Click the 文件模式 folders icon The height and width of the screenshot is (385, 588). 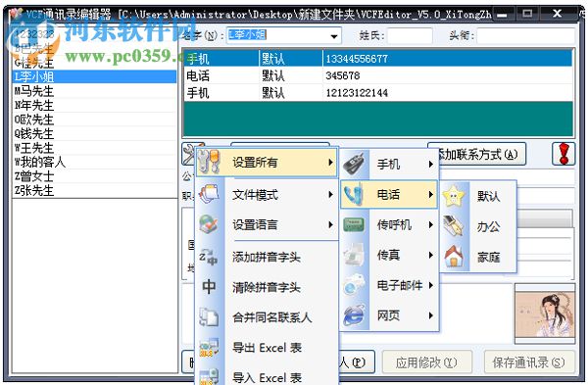pos(209,194)
